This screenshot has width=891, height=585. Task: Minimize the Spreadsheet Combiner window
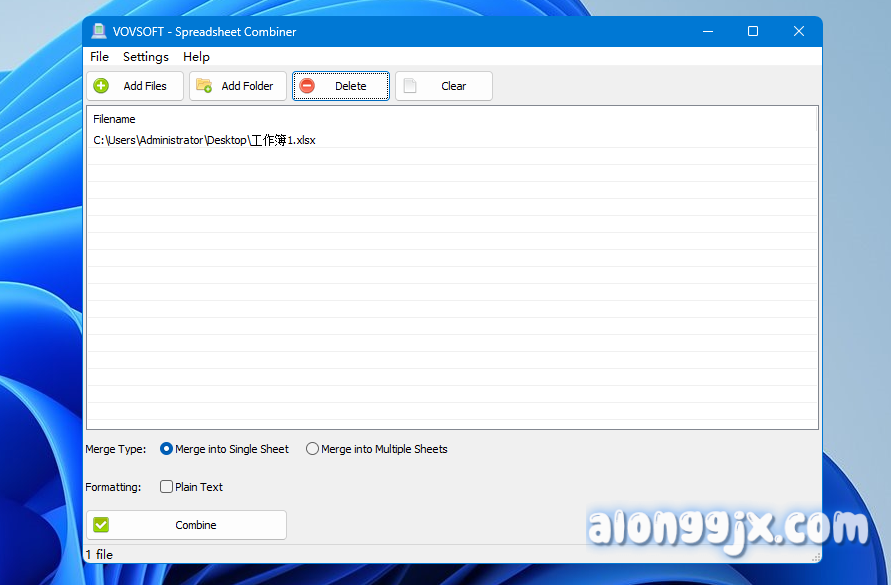pyautogui.click(x=707, y=31)
